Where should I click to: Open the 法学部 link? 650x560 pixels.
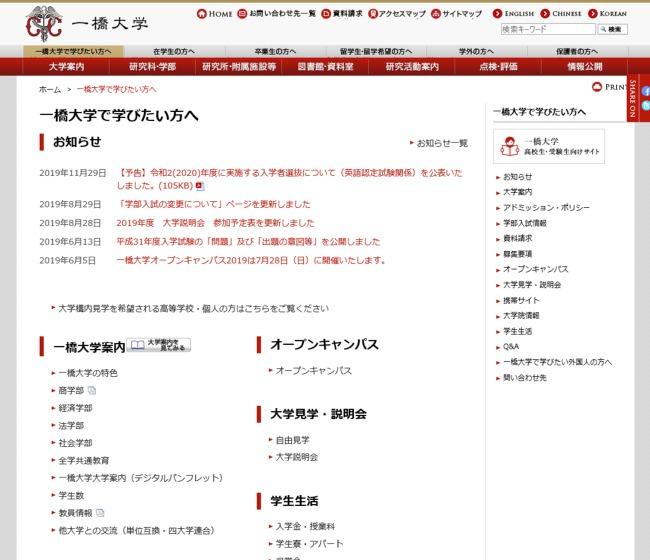coord(71,425)
